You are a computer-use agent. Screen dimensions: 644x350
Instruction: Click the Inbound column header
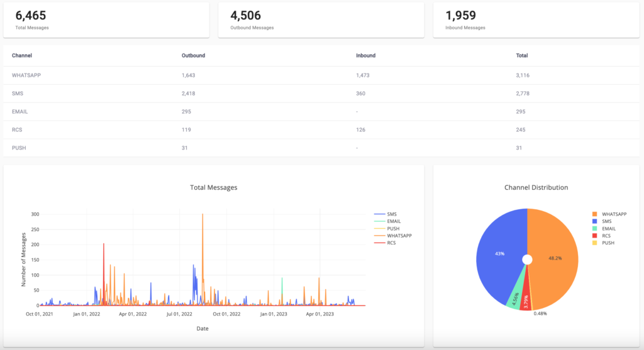click(365, 55)
